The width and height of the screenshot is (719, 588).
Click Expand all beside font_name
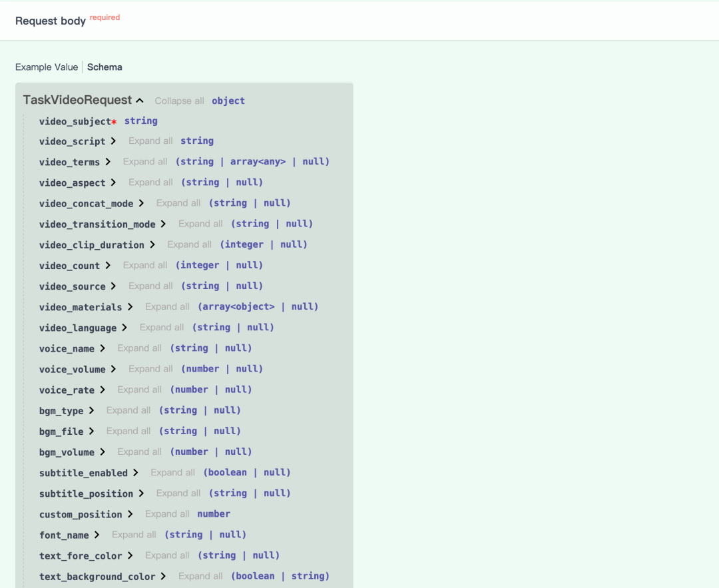pyautogui.click(x=134, y=535)
